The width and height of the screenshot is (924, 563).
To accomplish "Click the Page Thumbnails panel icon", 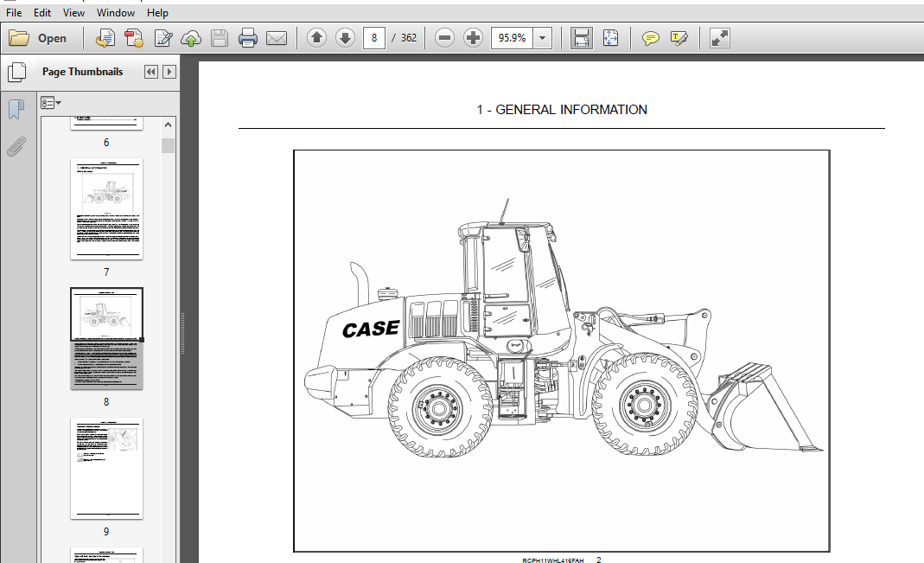I will tap(17, 72).
